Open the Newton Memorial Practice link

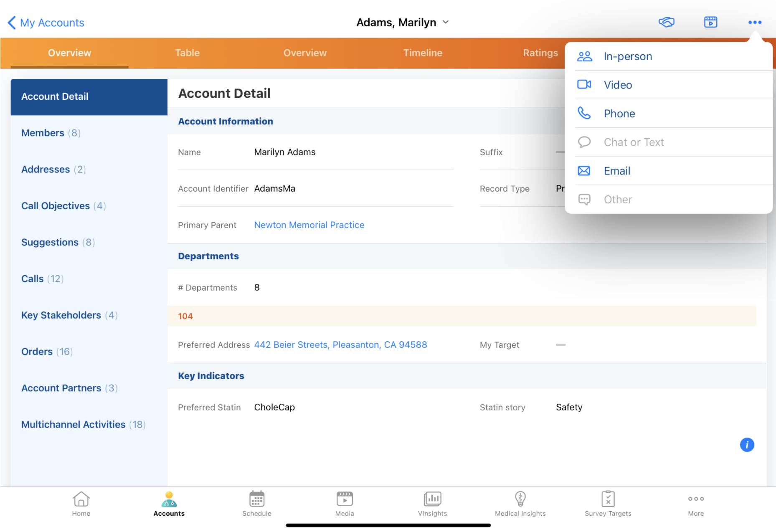[x=309, y=225]
